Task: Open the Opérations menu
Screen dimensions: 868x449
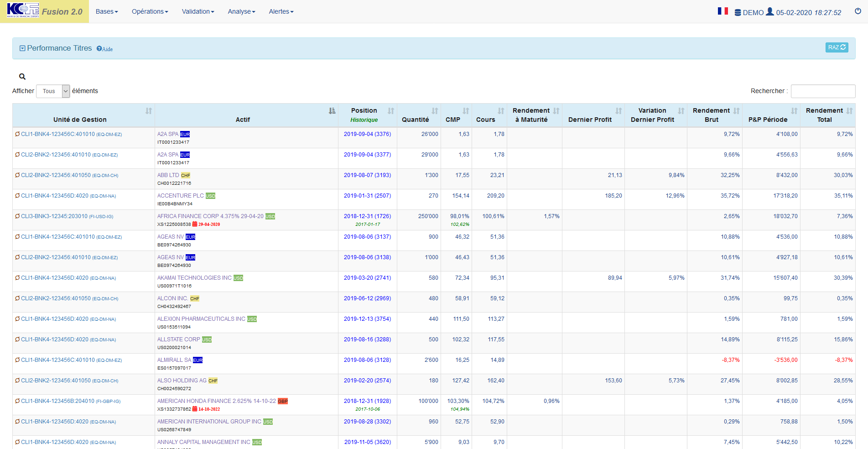Action: [150, 11]
